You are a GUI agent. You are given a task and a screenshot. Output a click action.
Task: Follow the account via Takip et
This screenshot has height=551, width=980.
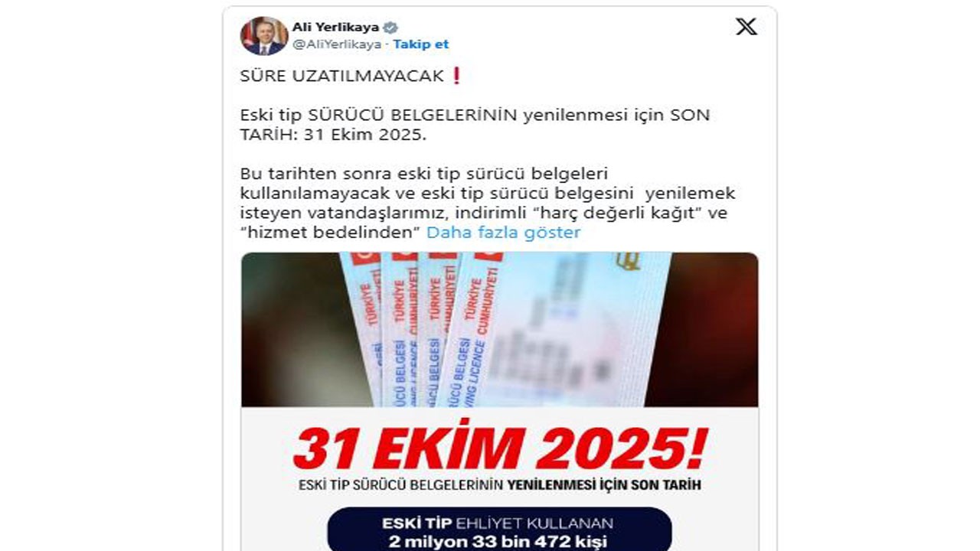click(x=421, y=44)
